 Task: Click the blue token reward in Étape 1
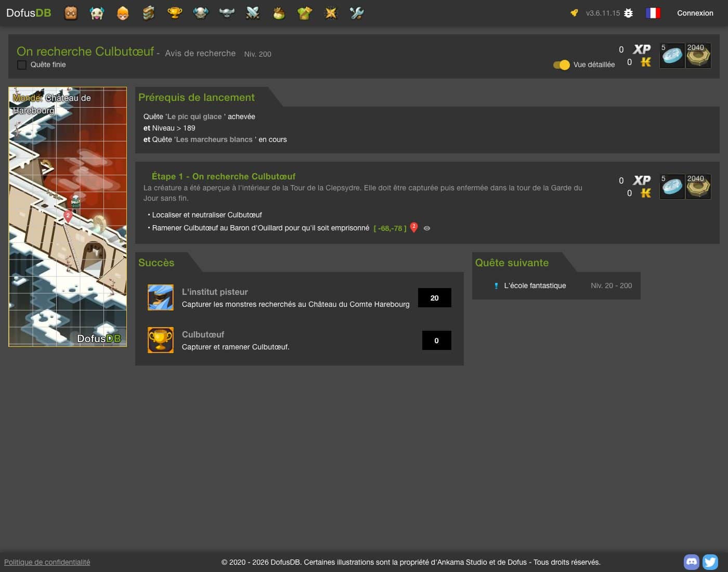[672, 187]
